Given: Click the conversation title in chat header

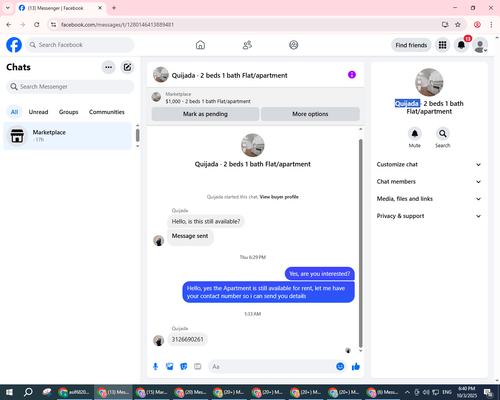Looking at the screenshot, I should (229, 75).
